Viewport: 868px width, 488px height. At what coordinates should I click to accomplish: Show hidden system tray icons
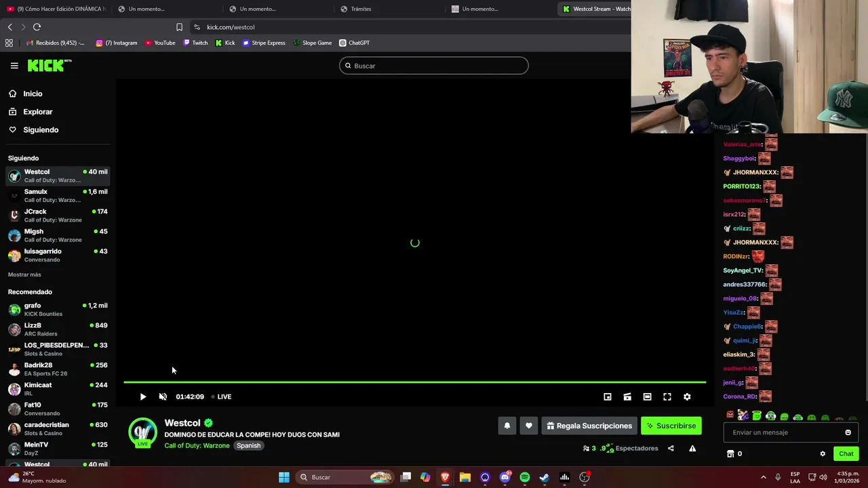pyautogui.click(x=764, y=477)
